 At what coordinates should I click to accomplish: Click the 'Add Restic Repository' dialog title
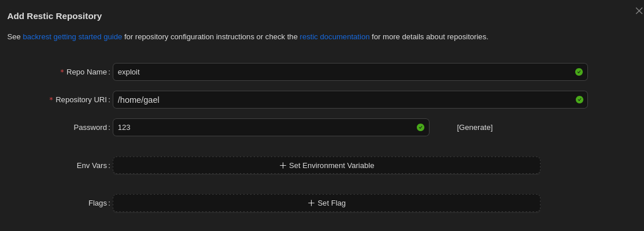pyautogui.click(x=54, y=16)
